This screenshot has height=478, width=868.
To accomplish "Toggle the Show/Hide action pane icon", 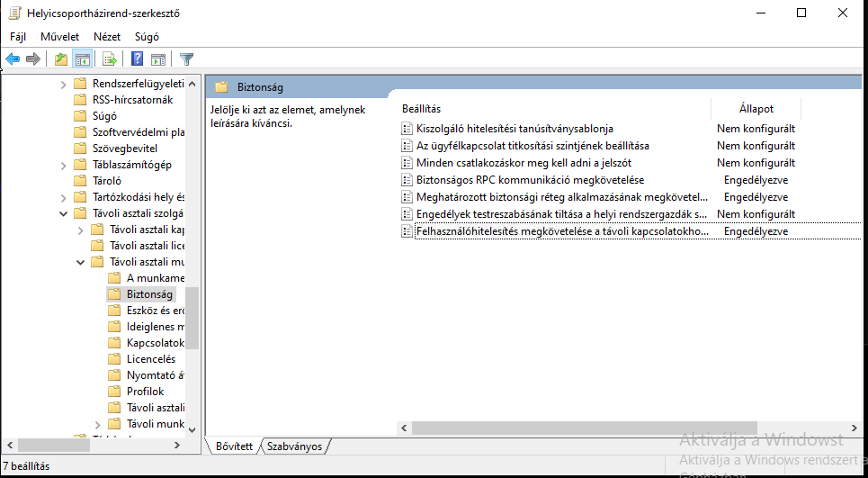I will point(158,59).
